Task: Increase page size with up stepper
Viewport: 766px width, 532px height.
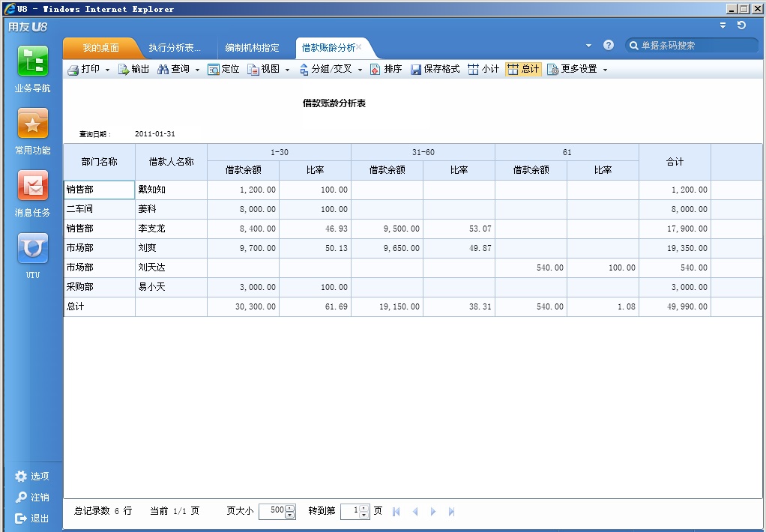Action: [290, 507]
